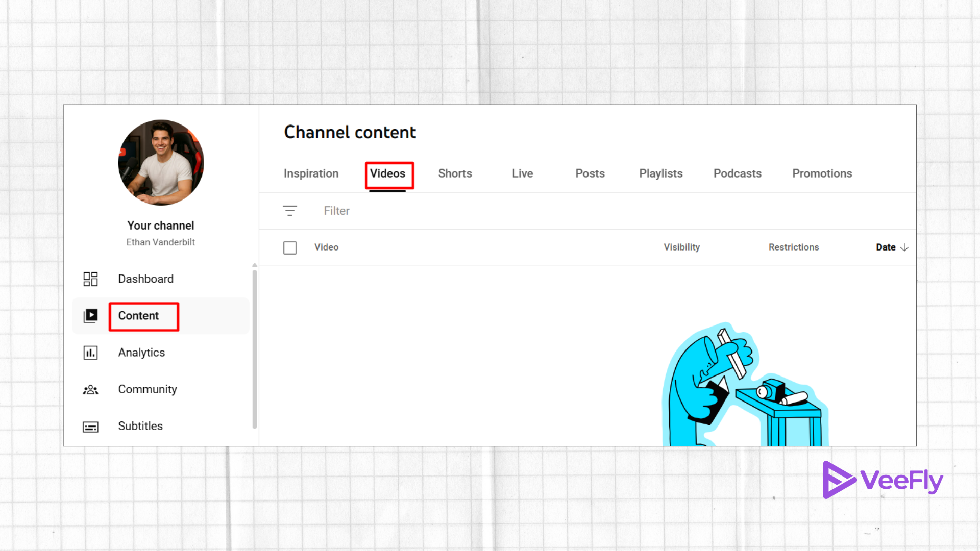
Task: Open Subtitles via its sidebar icon
Action: tap(90, 426)
